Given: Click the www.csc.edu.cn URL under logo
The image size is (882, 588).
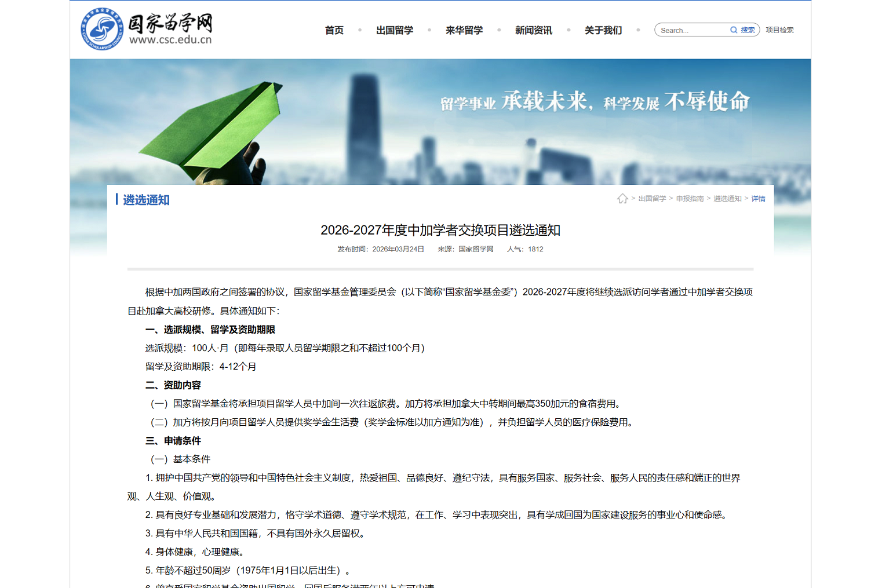Looking at the screenshot, I should click(x=170, y=40).
